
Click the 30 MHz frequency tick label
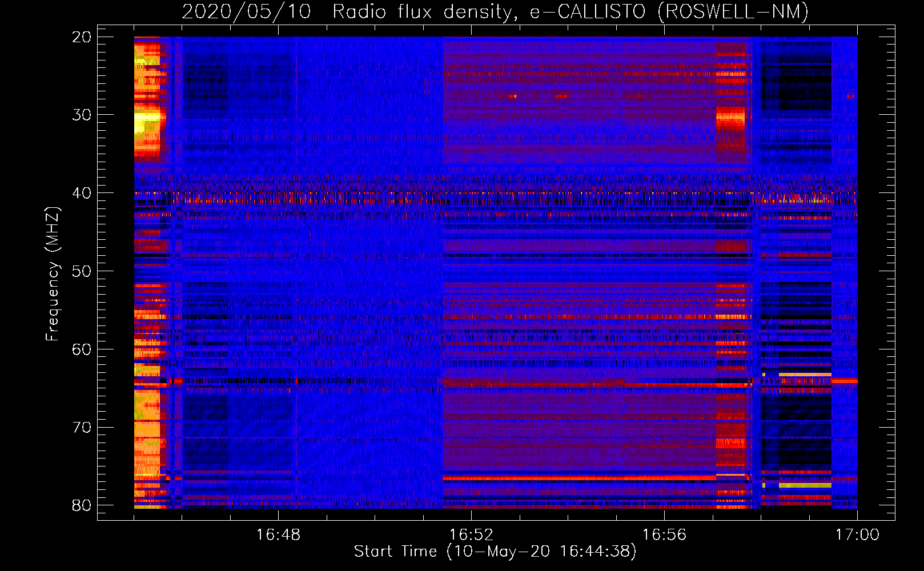point(82,115)
